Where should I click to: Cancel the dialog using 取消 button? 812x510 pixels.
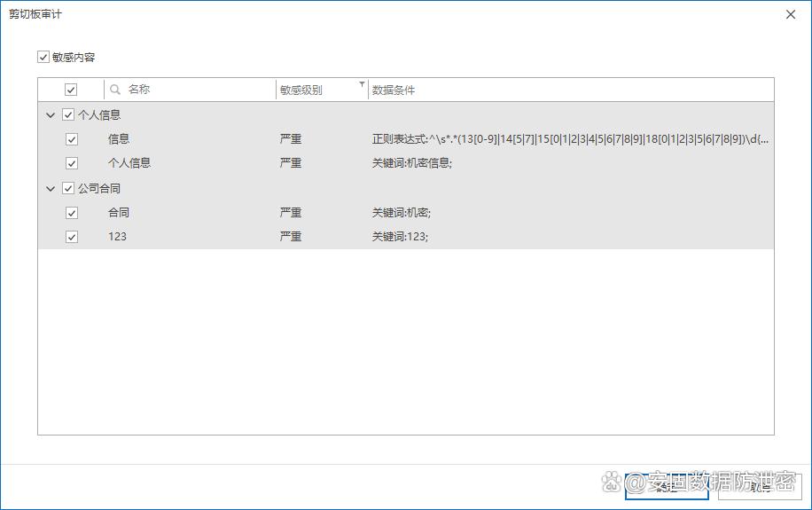pyautogui.click(x=760, y=486)
